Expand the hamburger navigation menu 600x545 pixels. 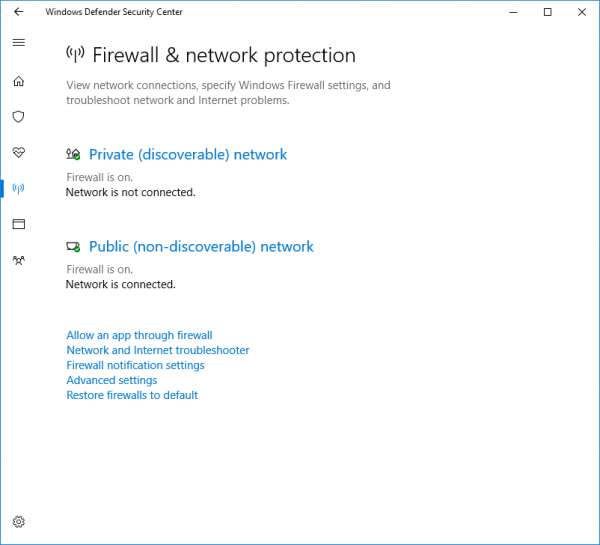(19, 42)
